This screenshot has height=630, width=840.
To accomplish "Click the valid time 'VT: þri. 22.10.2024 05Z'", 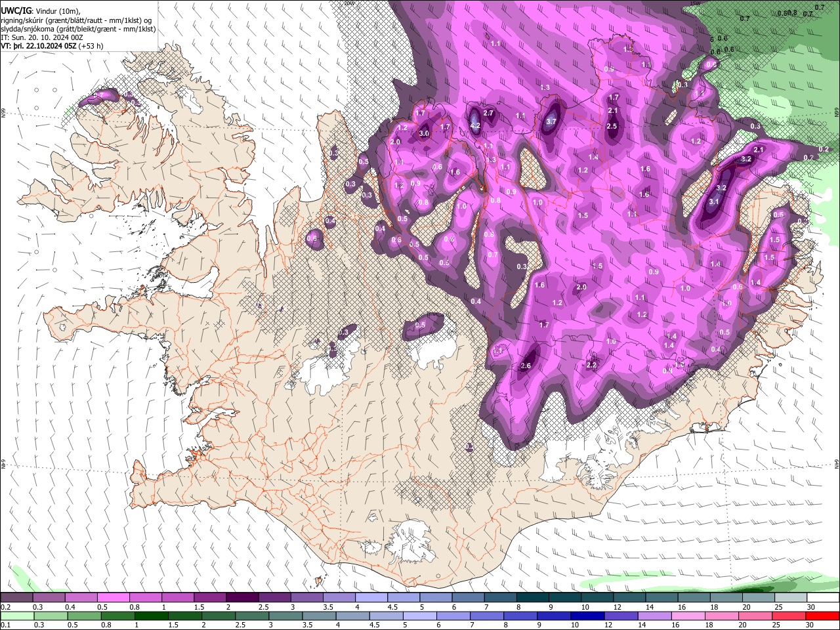I will [39, 46].
